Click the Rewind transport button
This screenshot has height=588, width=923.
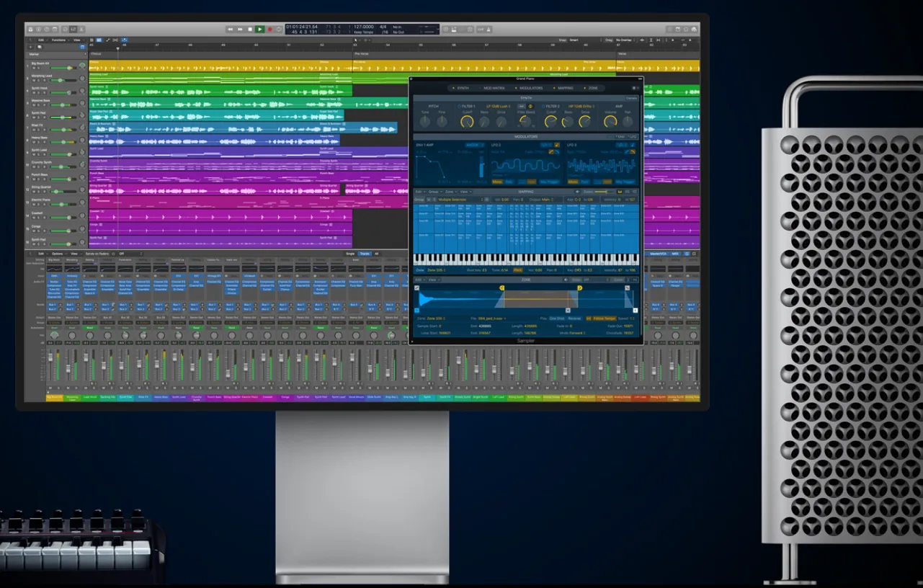(x=230, y=29)
